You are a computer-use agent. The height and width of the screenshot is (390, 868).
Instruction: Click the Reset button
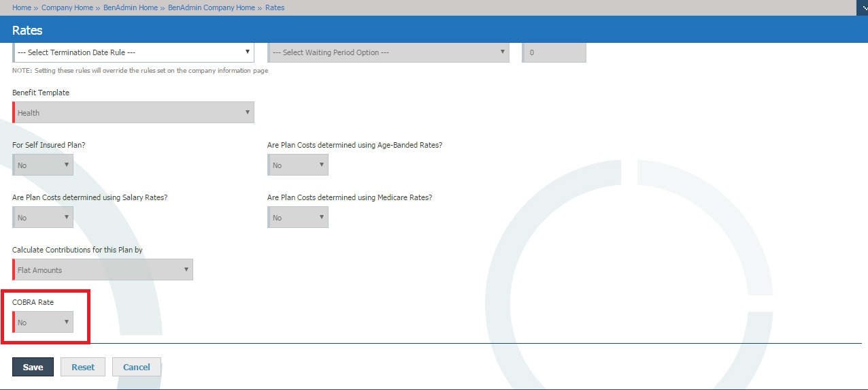tap(83, 367)
